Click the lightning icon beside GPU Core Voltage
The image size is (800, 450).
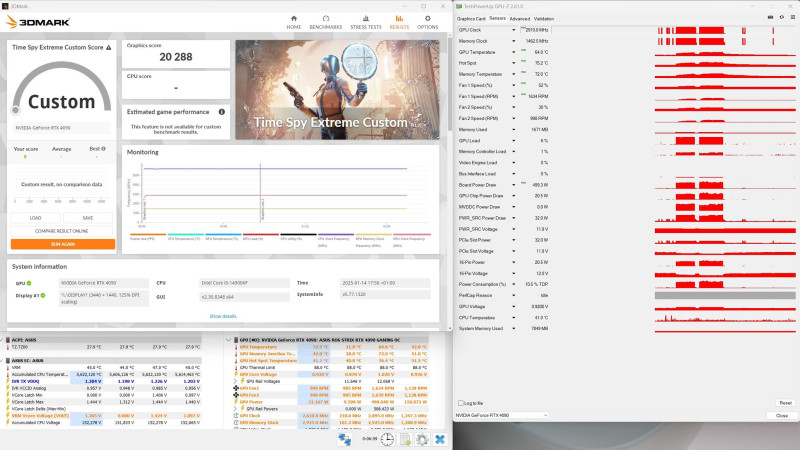click(x=236, y=374)
